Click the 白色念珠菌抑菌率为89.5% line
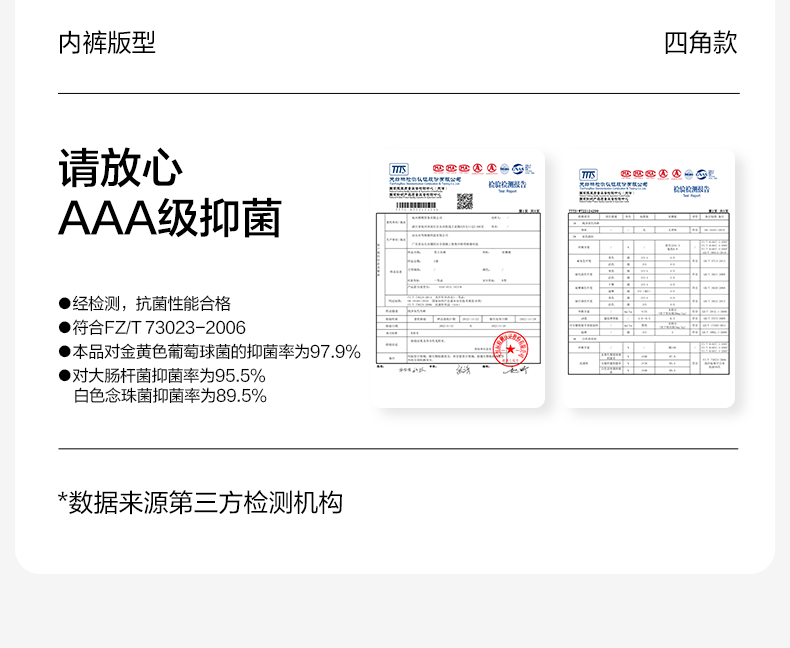The height and width of the screenshot is (648, 790). click(x=170, y=396)
